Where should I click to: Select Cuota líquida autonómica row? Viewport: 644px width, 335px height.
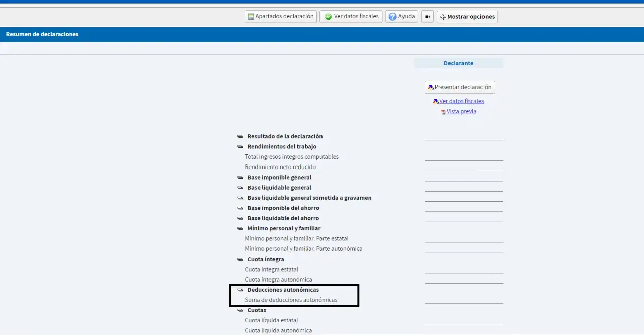click(x=278, y=330)
